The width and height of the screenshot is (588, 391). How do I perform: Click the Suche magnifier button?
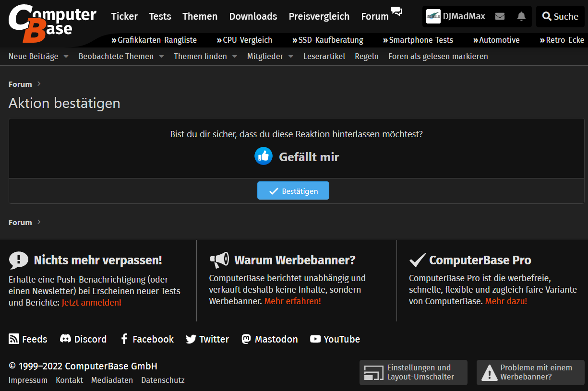point(560,16)
